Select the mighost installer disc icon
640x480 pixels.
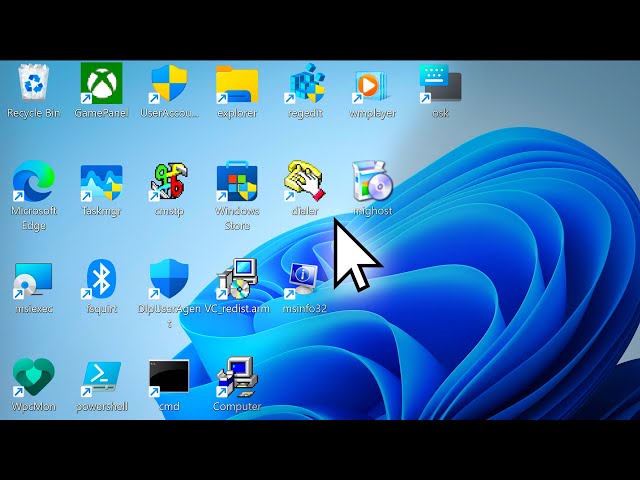tap(372, 181)
